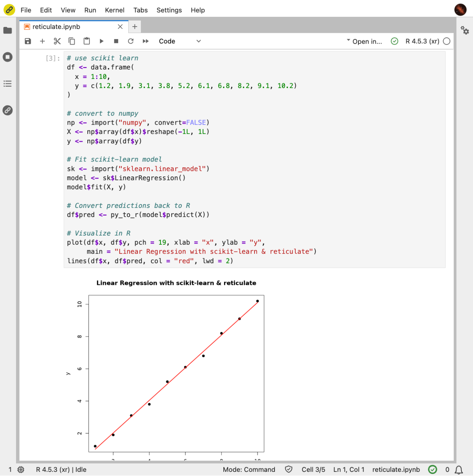
Task: Copy the selected cell
Action: tap(72, 41)
